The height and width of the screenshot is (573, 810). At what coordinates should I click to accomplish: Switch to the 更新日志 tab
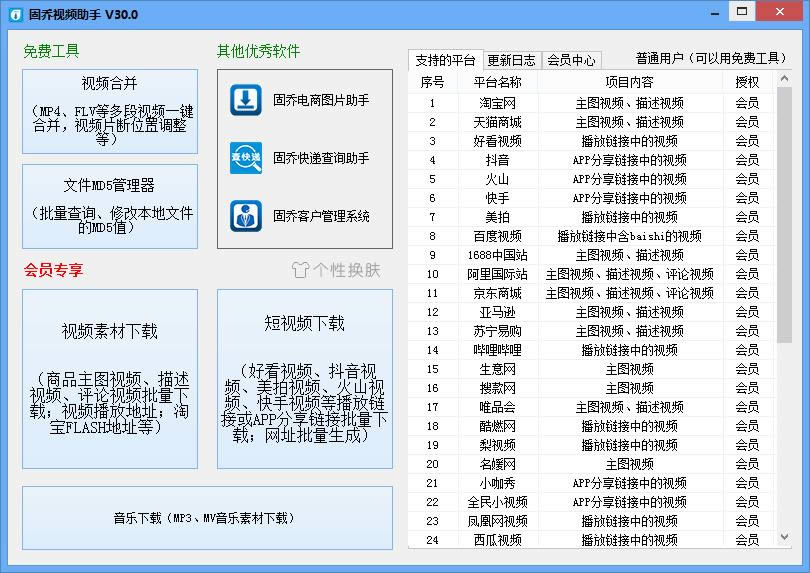point(512,60)
